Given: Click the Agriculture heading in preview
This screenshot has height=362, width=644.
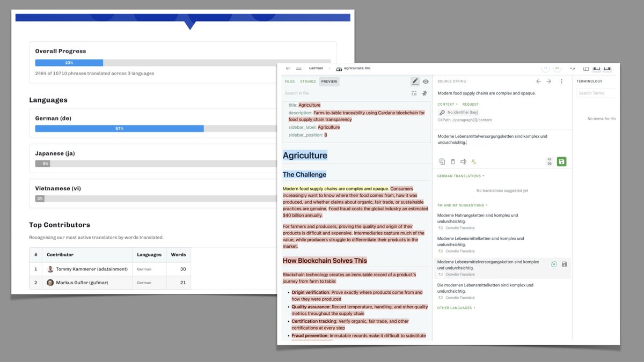Looking at the screenshot, I should click(x=305, y=156).
